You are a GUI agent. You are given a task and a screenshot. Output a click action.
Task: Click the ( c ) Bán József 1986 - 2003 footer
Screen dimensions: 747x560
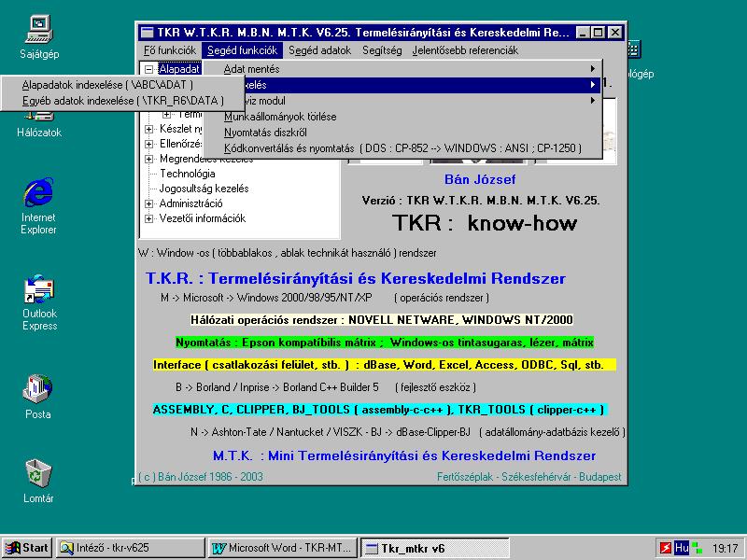click(201, 477)
